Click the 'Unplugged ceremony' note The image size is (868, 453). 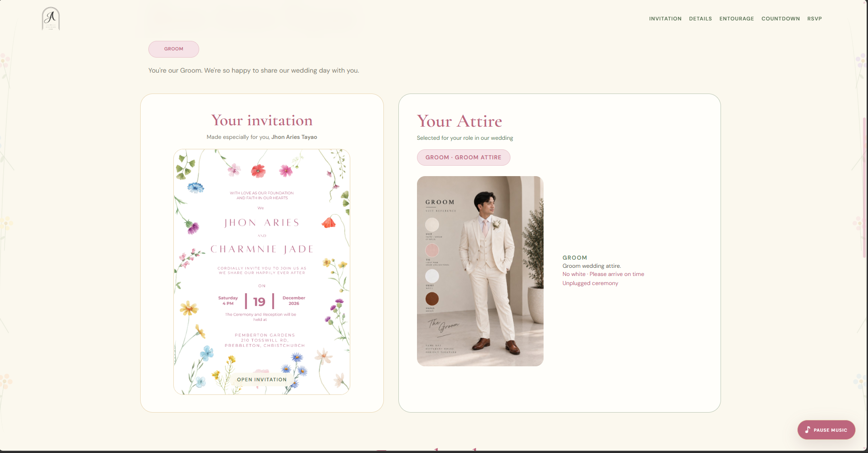click(x=590, y=283)
